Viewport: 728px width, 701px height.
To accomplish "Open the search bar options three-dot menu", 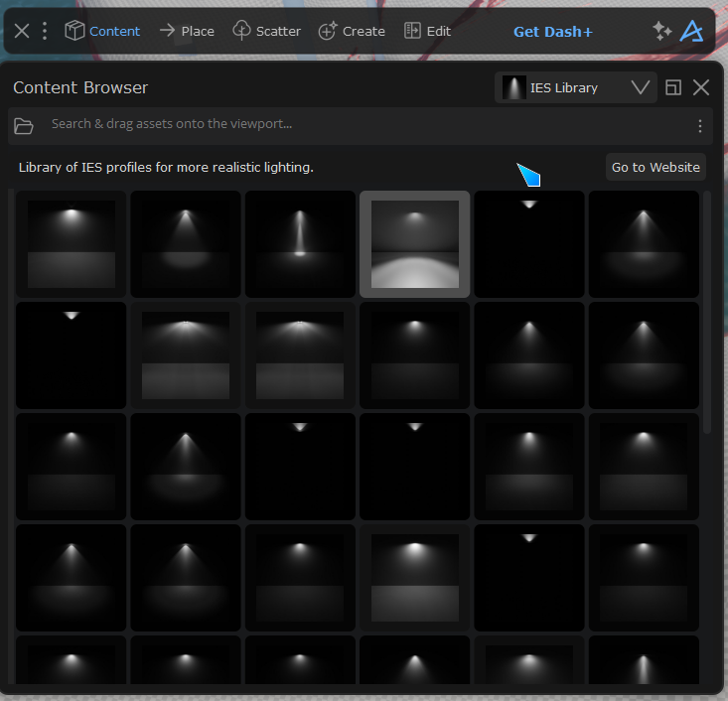I will pos(699,126).
